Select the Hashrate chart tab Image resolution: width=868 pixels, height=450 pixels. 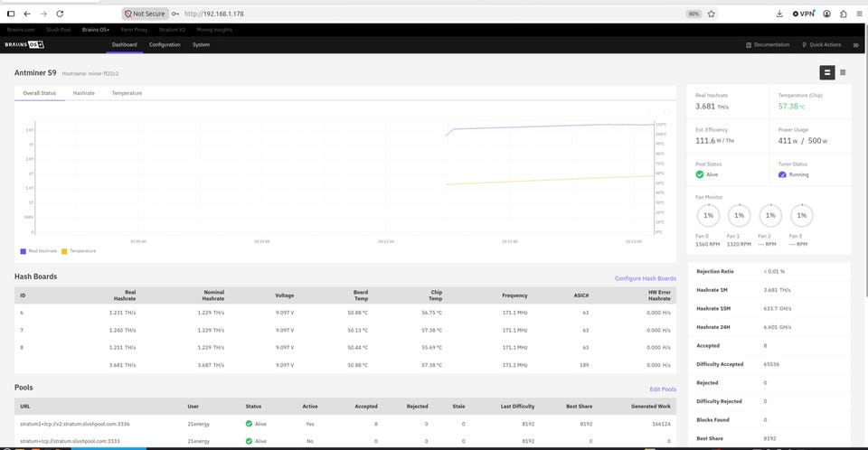tap(83, 93)
